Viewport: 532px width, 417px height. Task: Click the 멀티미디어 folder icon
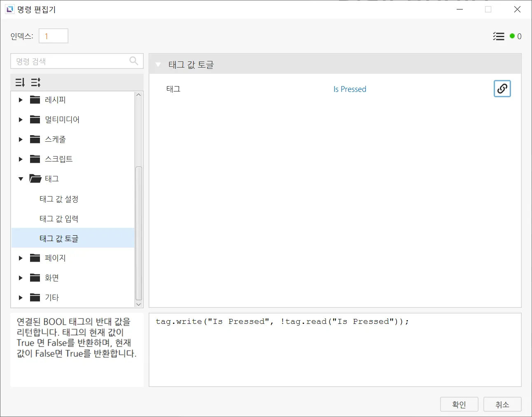click(35, 119)
